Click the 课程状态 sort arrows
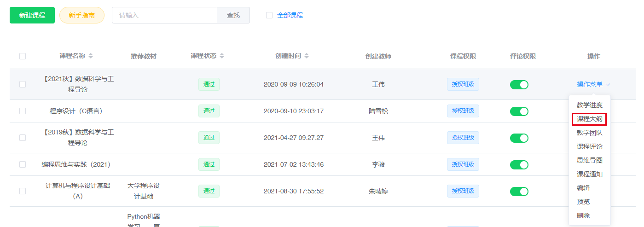Screen dimensions: 644x227 click(x=222, y=56)
